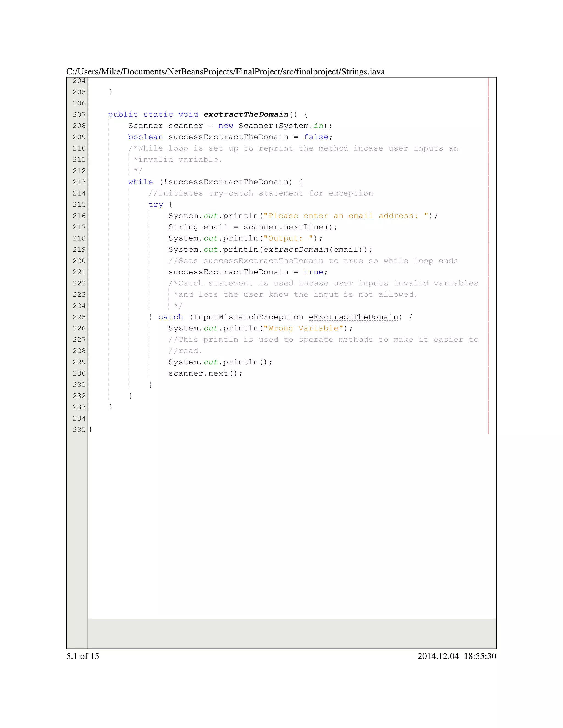Image resolution: width=563 pixels, height=728 pixels.
Task: Click the 'boolean' keyword on line 209
Action: [x=145, y=137]
